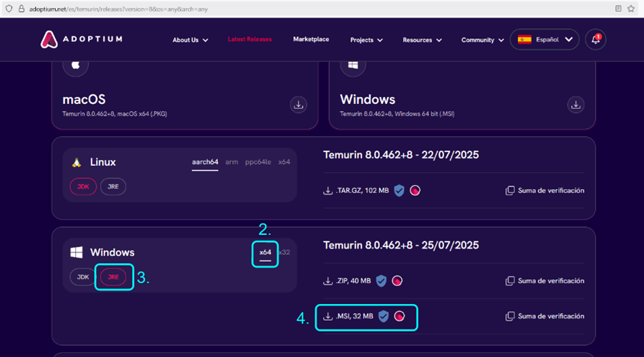Expand the Community menu
The height and width of the screenshot is (357, 644).
tap(482, 40)
